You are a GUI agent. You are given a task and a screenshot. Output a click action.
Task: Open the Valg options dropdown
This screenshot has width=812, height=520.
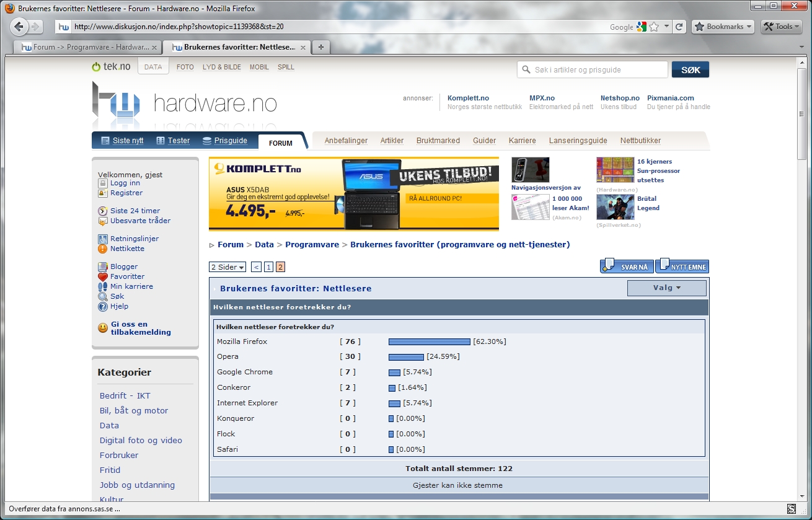(x=667, y=288)
